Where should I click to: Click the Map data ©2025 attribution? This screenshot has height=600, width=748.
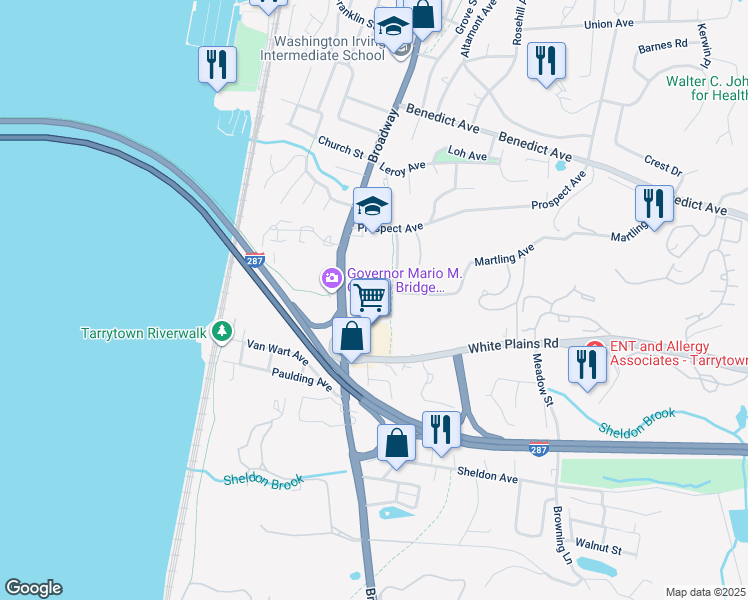[x=706, y=592]
